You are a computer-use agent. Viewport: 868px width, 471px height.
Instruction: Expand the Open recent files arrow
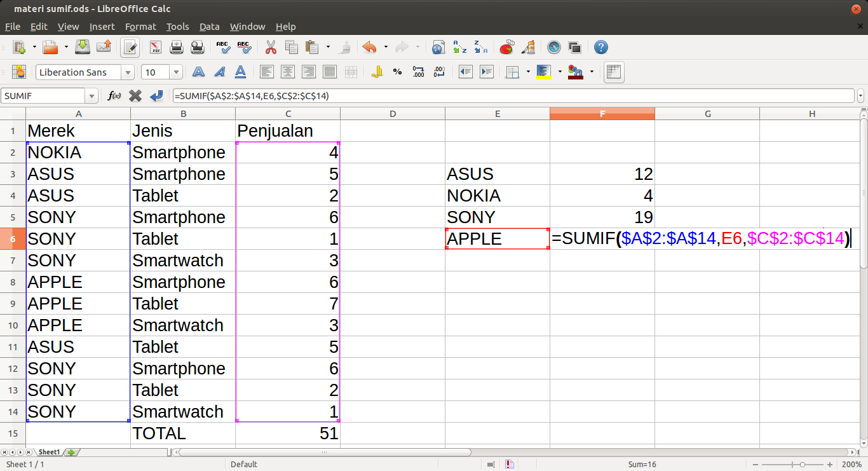coord(65,47)
